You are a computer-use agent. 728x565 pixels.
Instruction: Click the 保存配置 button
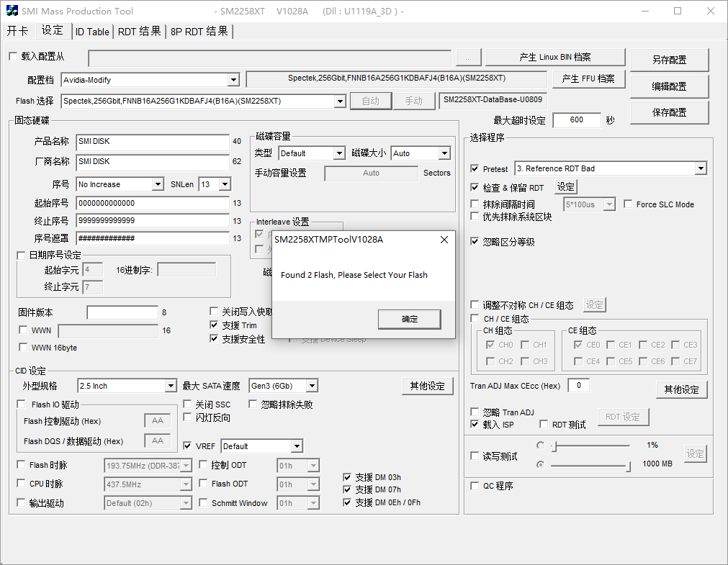pos(669,112)
